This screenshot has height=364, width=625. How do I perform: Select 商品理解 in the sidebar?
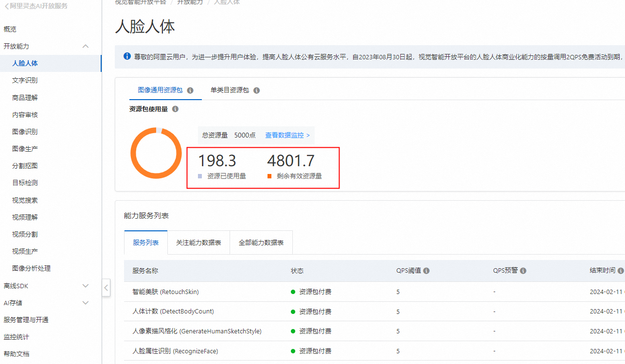coord(25,98)
